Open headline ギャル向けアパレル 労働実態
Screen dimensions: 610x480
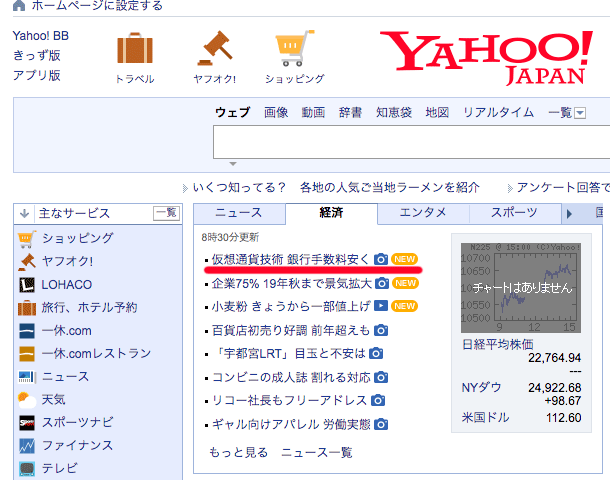click(291, 424)
